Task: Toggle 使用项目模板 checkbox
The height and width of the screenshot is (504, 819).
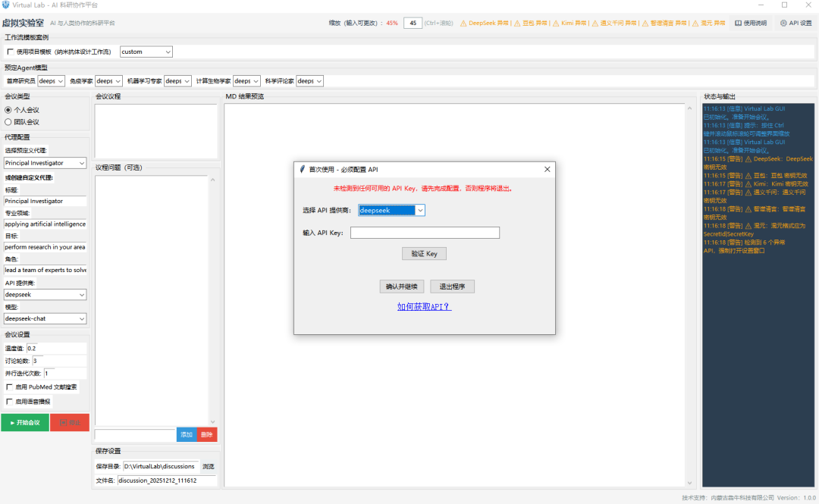Action: (x=11, y=52)
